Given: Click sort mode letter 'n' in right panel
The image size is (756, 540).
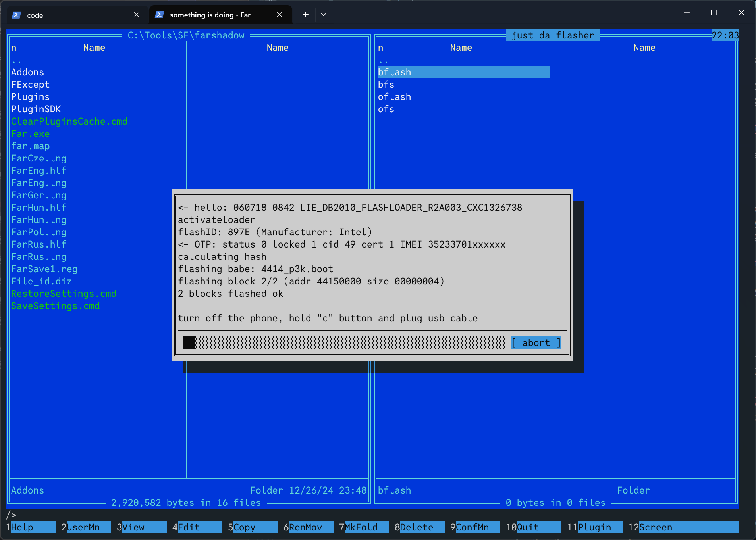Looking at the screenshot, I should pos(381,48).
